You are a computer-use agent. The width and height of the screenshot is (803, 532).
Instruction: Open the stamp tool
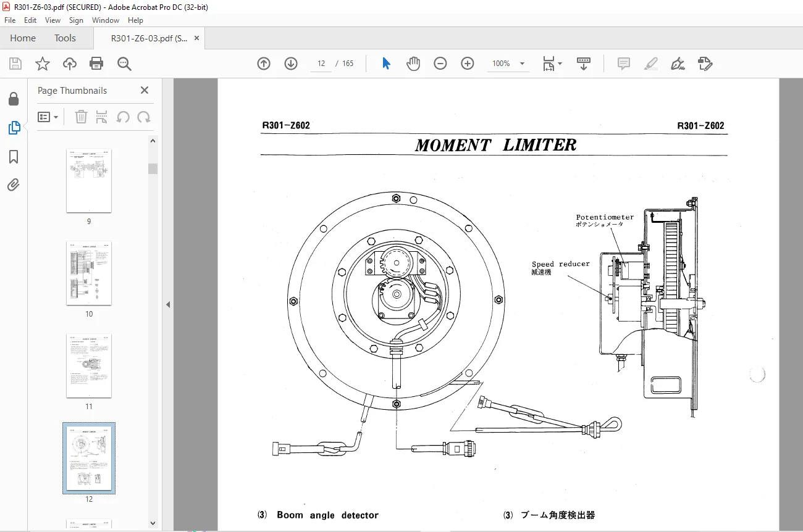705,64
